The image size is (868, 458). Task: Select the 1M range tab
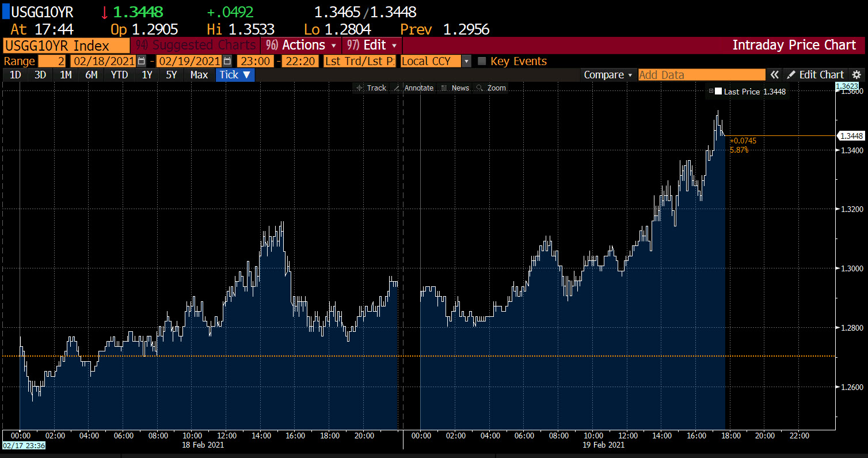click(66, 75)
